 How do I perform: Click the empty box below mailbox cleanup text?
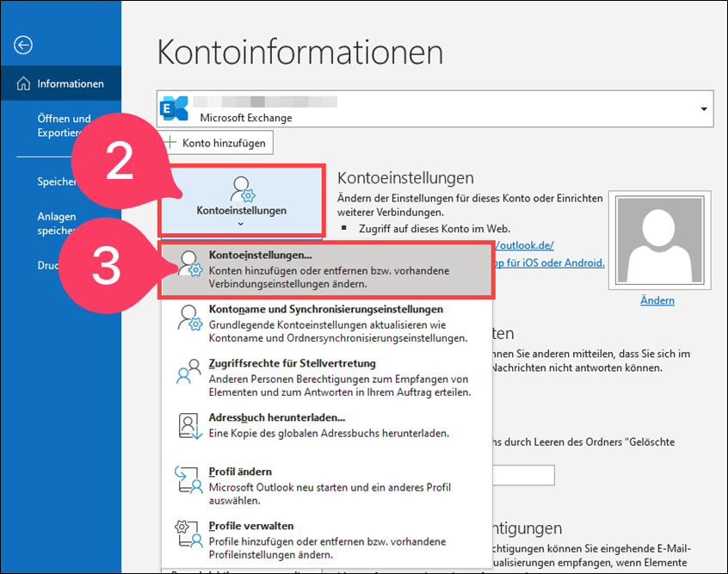click(524, 475)
